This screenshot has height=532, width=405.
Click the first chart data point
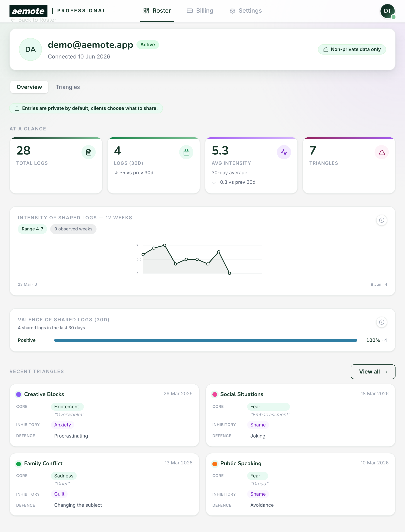(143, 255)
